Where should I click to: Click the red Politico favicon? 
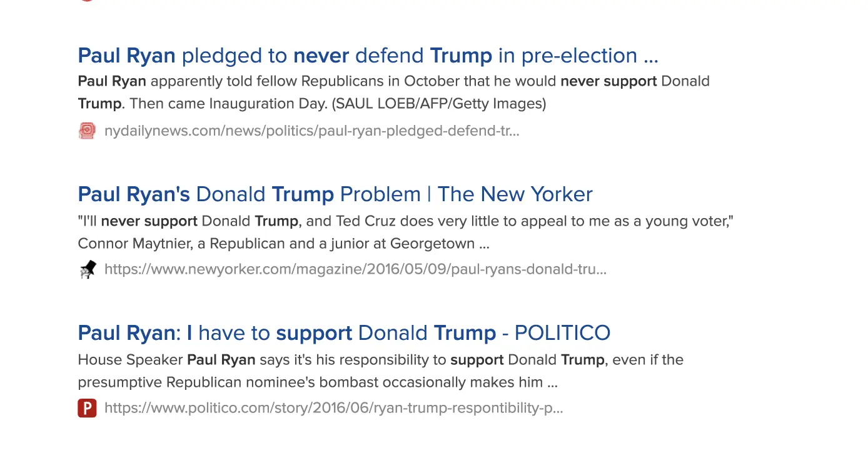tap(87, 408)
